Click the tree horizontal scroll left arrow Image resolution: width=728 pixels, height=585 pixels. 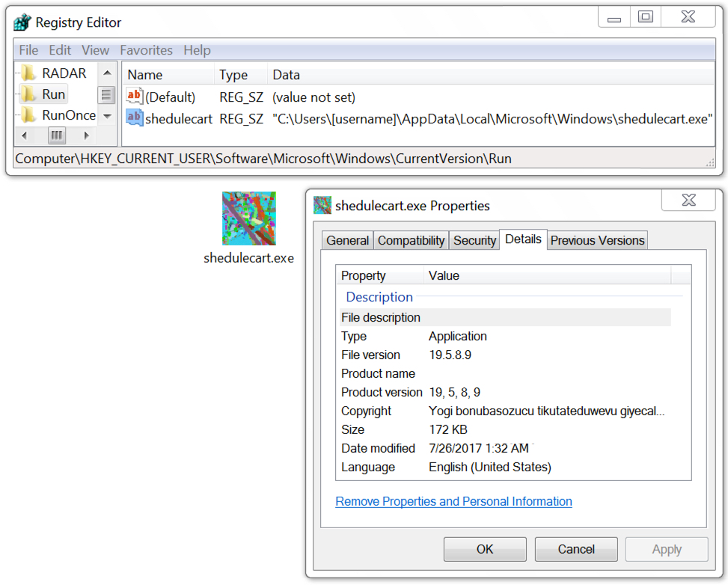tap(24, 135)
